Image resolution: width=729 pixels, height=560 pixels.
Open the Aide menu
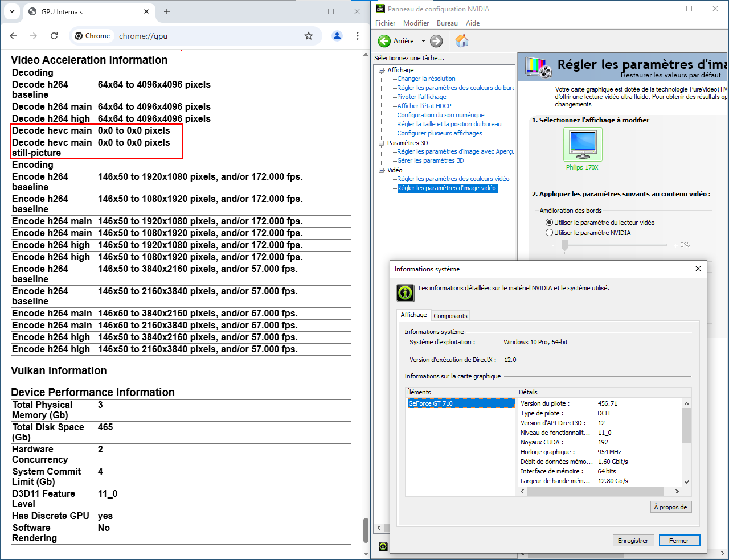tap(473, 23)
